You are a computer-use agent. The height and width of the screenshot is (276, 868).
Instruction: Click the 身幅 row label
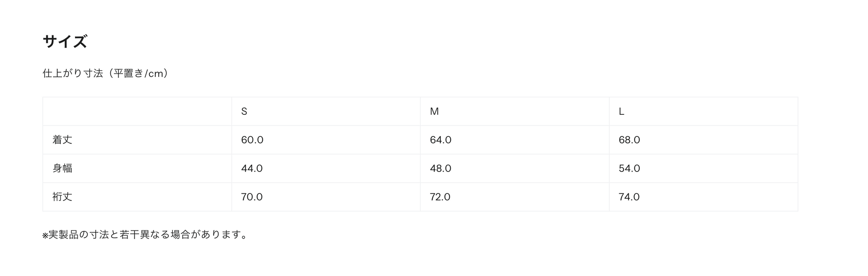[x=62, y=168]
